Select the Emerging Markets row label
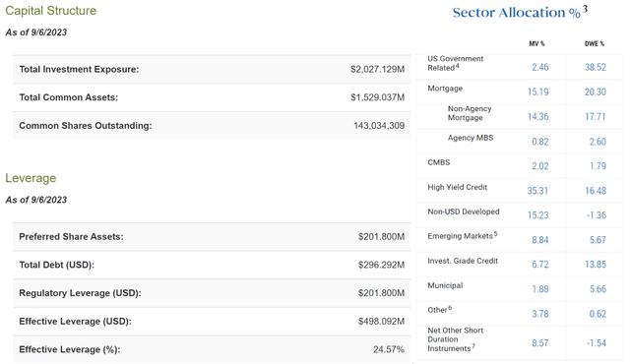630x364 pixels. (x=462, y=236)
